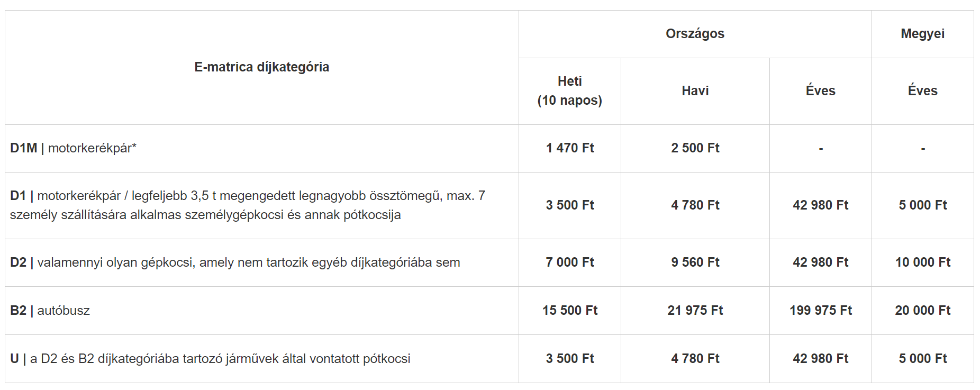Select the Megyei column group header

[x=922, y=34]
